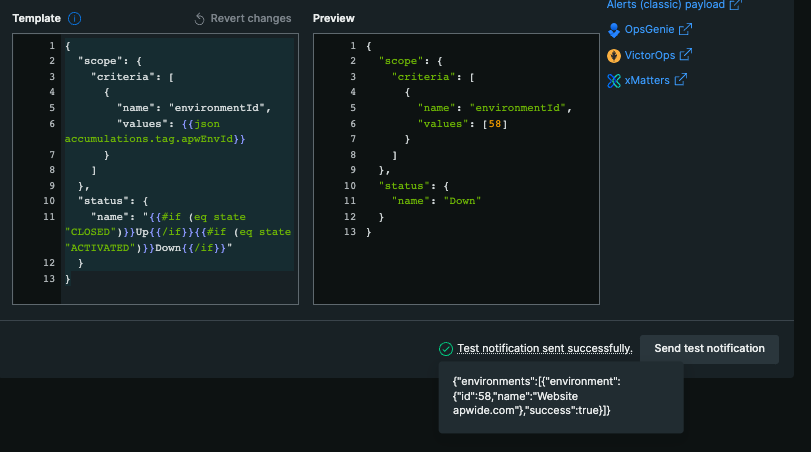Click the OpsGenie logo icon
Screen dimensions: 811x452
coord(614,30)
